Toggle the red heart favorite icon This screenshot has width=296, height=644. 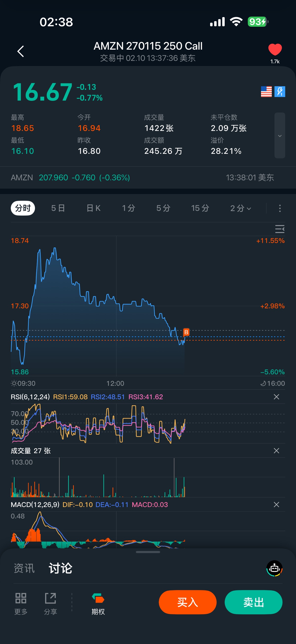pos(275,49)
